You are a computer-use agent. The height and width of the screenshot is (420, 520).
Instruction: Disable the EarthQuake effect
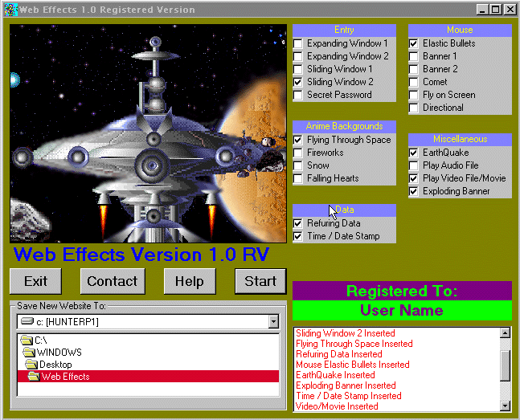coord(413,153)
